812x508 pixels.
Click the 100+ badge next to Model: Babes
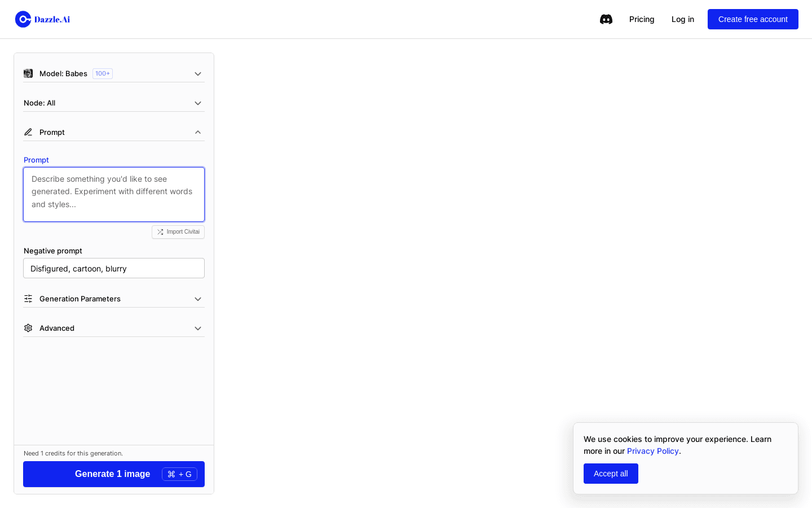tap(103, 73)
